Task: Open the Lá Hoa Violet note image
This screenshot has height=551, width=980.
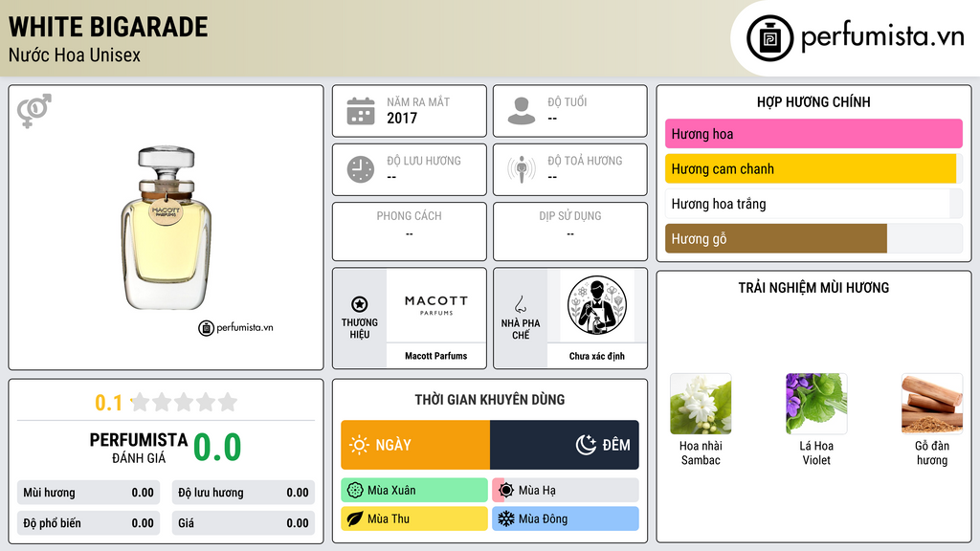Action: [x=816, y=404]
